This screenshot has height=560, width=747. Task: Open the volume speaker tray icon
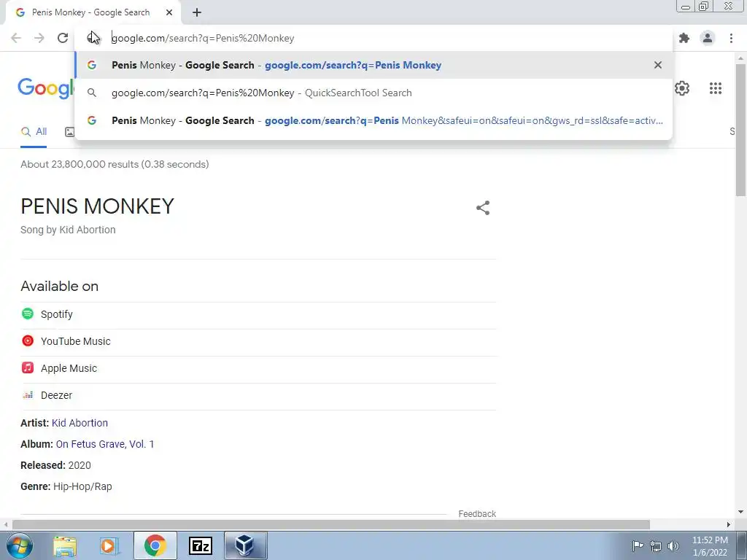point(673,546)
